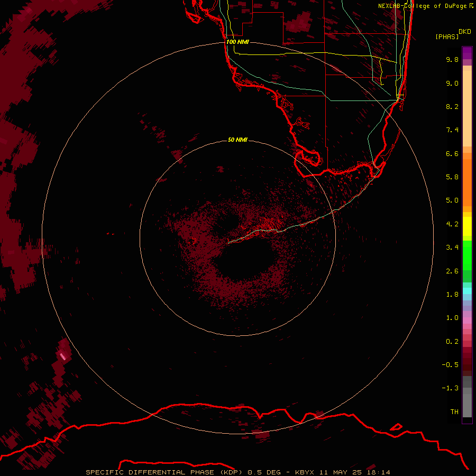This screenshot has width=476, height=476.
Task: Click the 2.6 value on the scale
Action: [x=452, y=271]
